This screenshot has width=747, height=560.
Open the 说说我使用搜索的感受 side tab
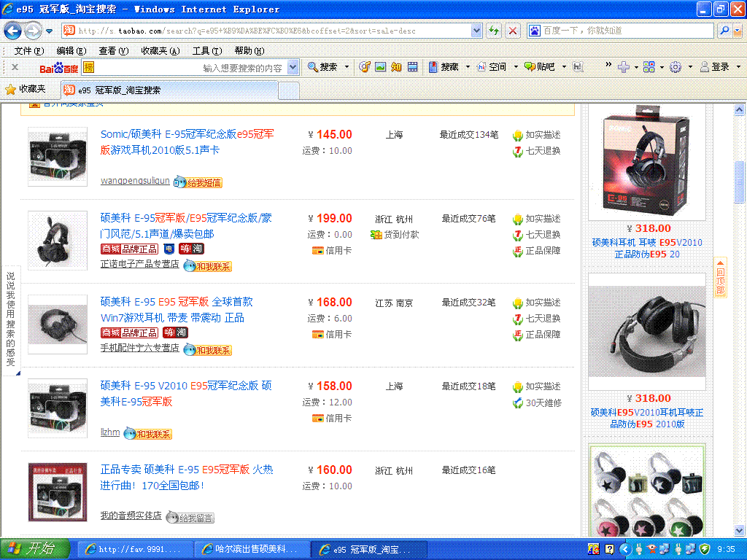click(x=10, y=319)
